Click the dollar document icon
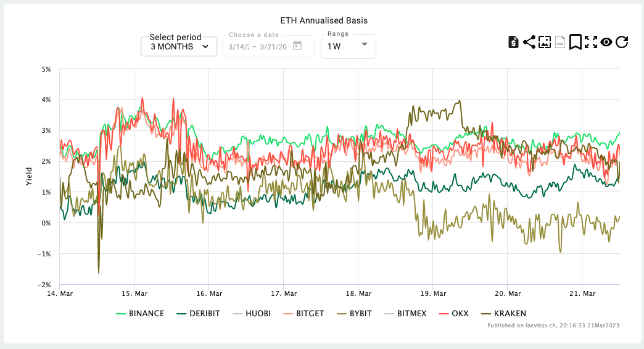 [x=513, y=42]
